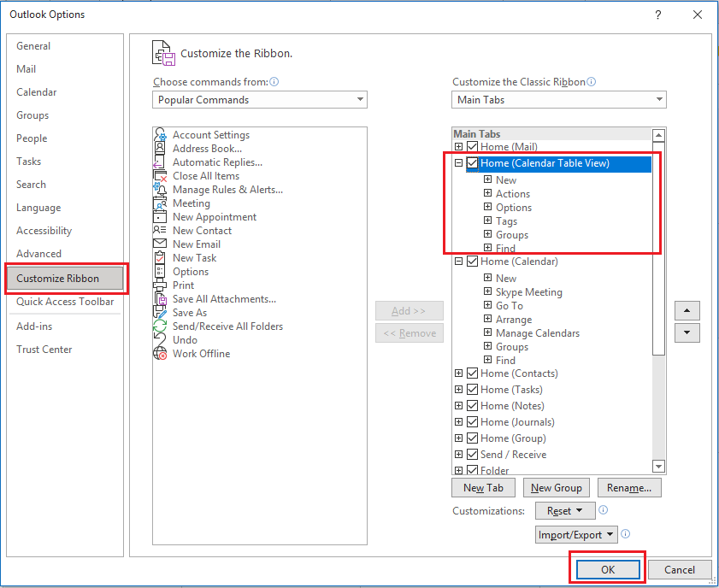Open the Popular Commands dropdown
Viewport: 719px width, 588px height.
click(260, 99)
